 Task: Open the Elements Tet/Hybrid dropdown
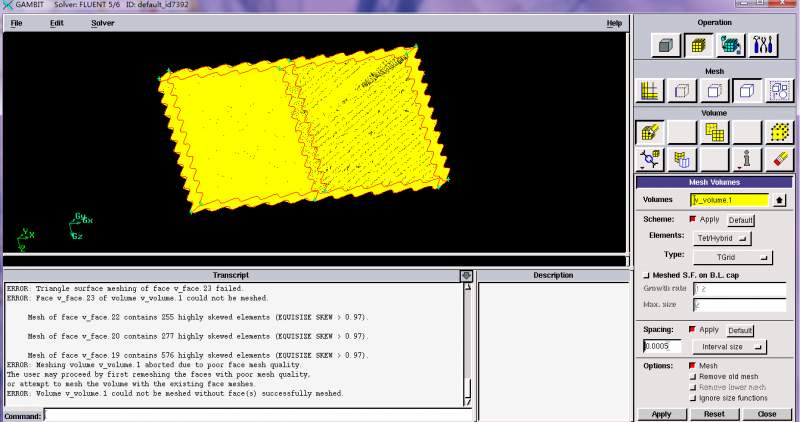[721, 238]
